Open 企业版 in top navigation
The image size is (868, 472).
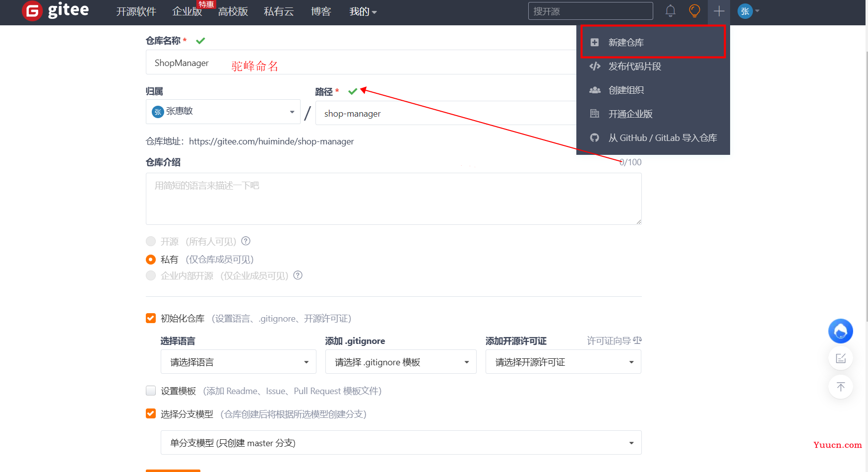tap(187, 11)
